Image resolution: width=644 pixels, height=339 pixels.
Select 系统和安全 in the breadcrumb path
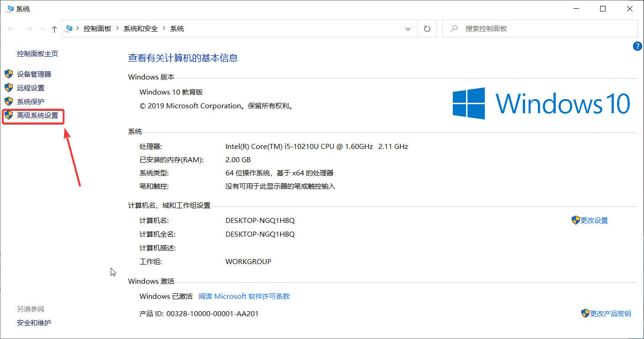pos(140,28)
